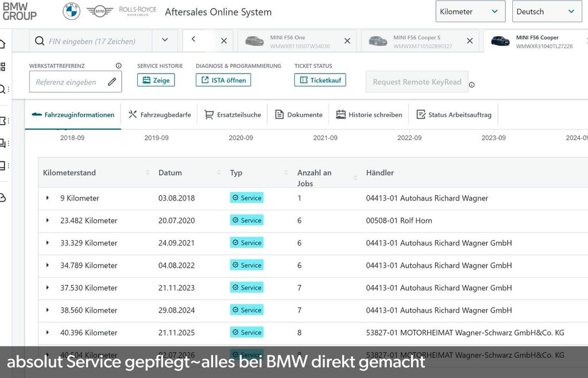Image resolution: width=588 pixels, height=378 pixels.
Task: Click the 2021-09 timeline marker
Action: pyautogui.click(x=325, y=138)
